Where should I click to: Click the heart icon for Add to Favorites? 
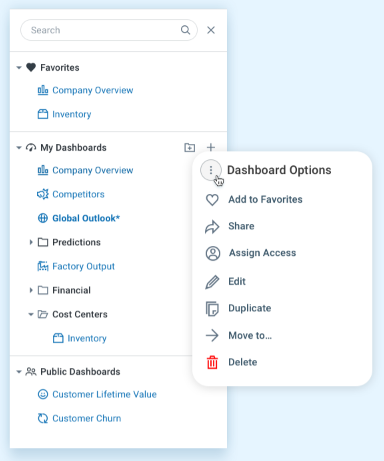212,200
